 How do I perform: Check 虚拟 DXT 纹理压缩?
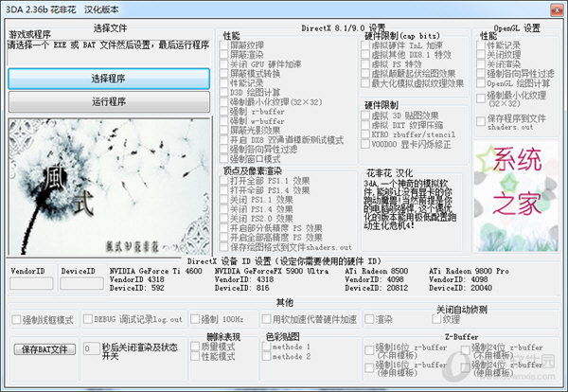click(x=365, y=125)
